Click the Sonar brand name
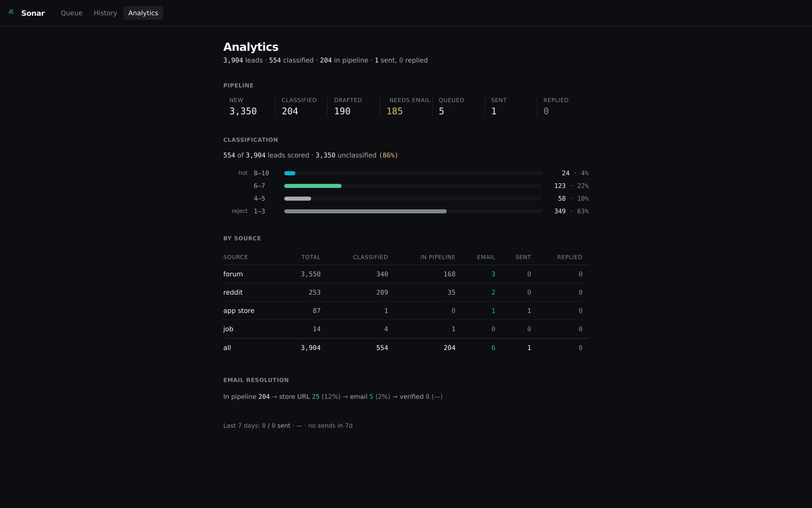812x508 pixels. [x=33, y=13]
